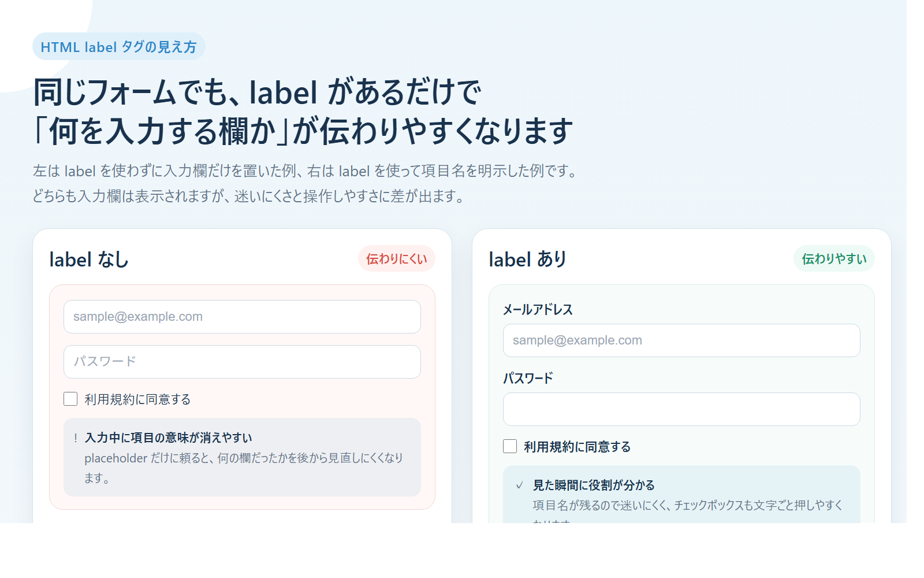Click the 利用規約に同意する label text on the right
924x578 pixels.
[577, 446]
